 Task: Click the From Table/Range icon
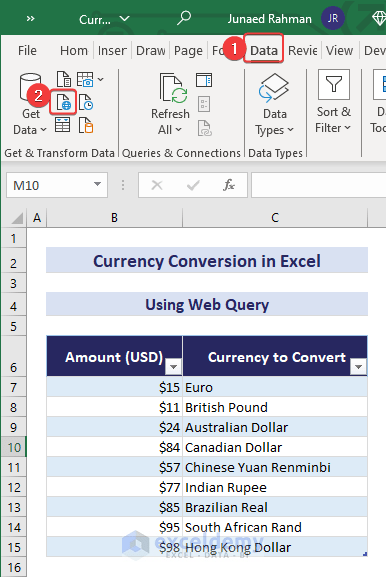(63, 125)
